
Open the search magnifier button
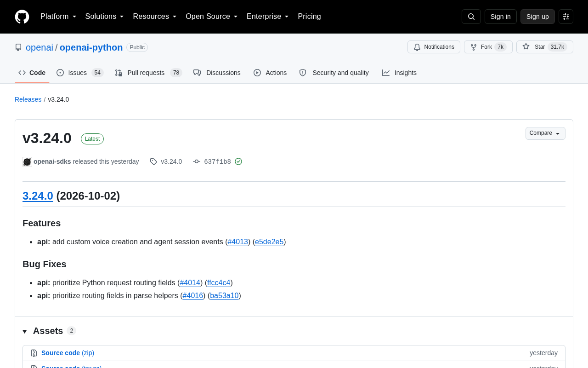point(471,17)
